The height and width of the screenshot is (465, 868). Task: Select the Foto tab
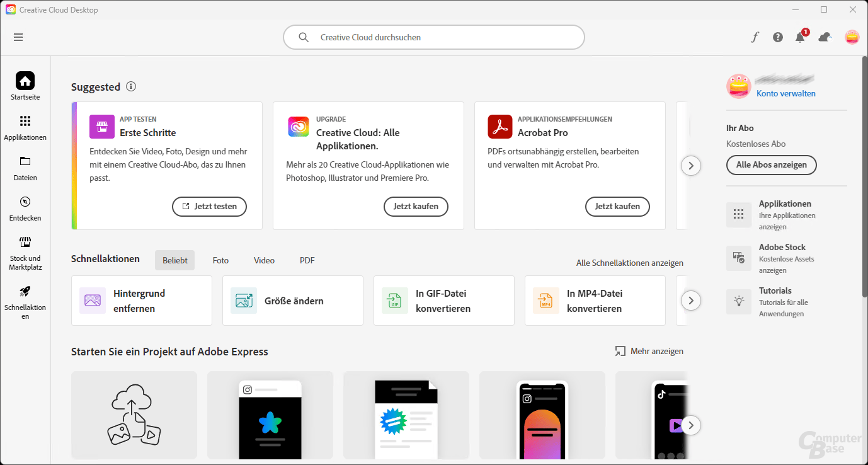click(x=220, y=260)
